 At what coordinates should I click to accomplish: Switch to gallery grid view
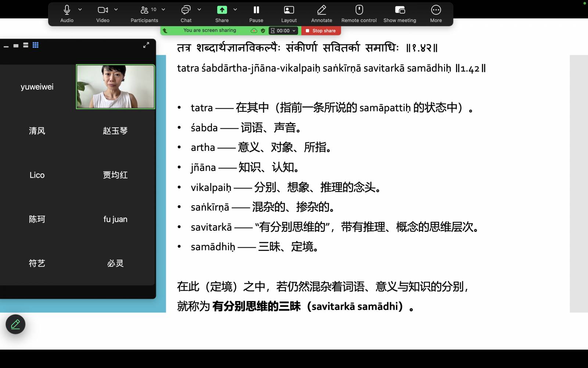[x=36, y=45]
